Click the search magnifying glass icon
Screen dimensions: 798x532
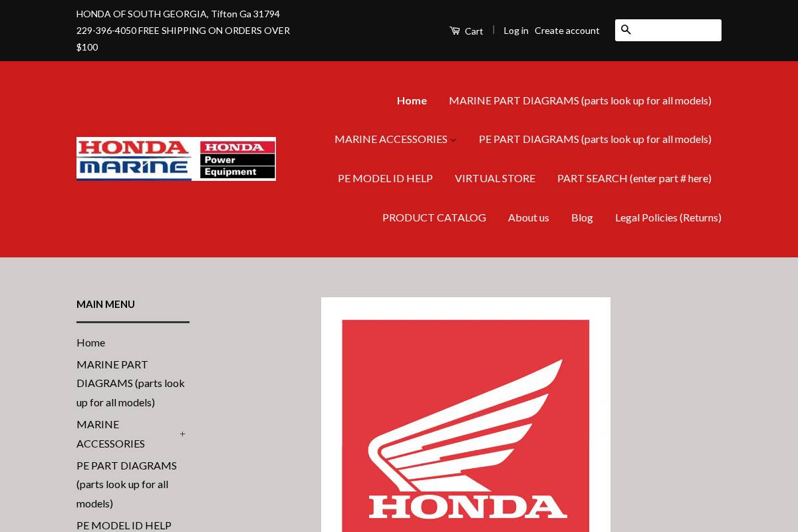point(626,30)
